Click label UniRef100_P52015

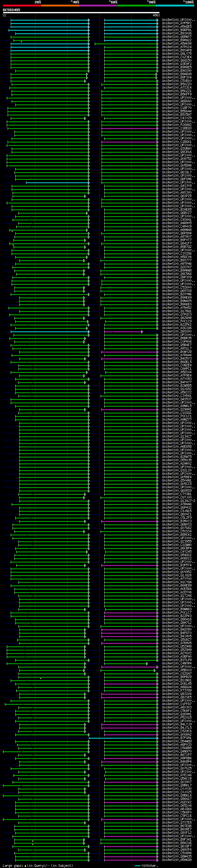point(177,717)
